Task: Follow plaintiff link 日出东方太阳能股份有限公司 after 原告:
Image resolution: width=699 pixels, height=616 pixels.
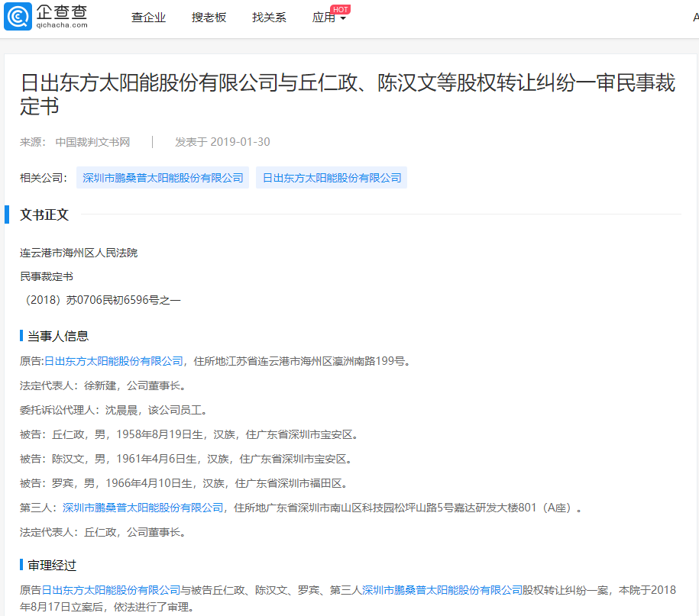Action: pyautogui.click(x=114, y=361)
